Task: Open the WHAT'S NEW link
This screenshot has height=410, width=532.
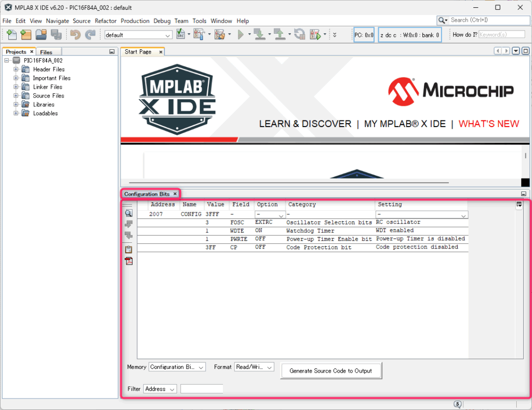Action: point(489,124)
